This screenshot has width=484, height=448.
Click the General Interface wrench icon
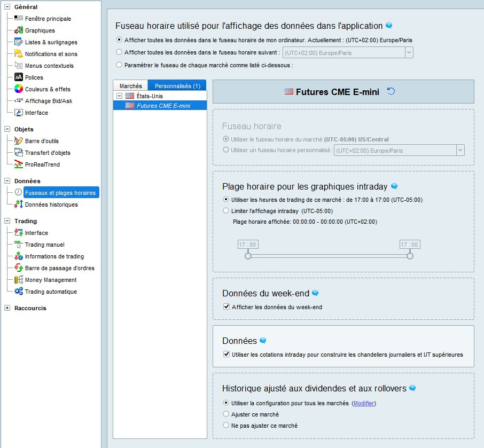click(x=19, y=112)
